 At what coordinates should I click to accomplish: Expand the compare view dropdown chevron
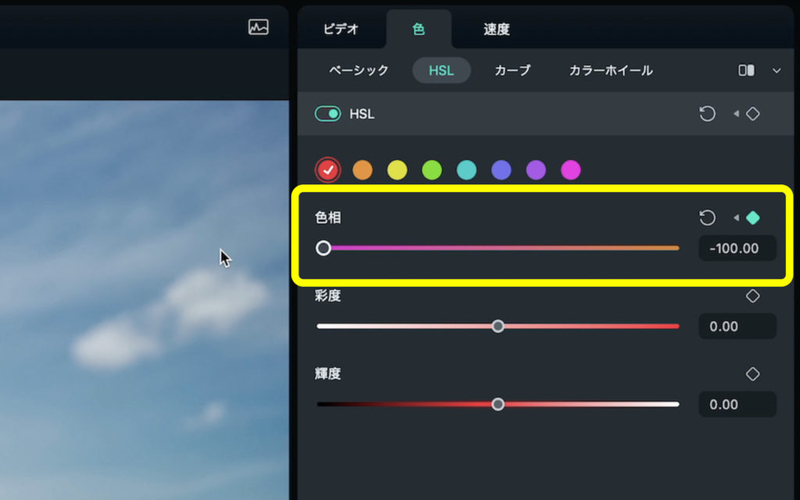(x=777, y=70)
